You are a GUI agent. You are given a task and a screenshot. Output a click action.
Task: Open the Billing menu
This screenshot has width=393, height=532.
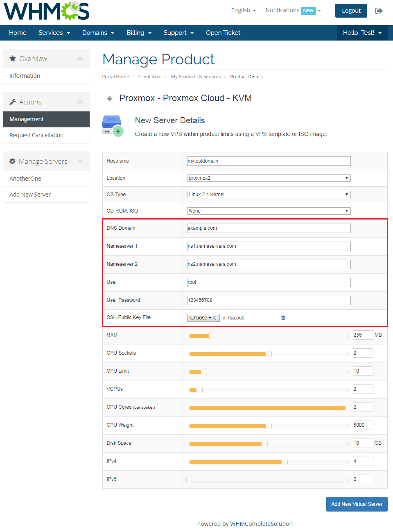pyautogui.click(x=139, y=33)
